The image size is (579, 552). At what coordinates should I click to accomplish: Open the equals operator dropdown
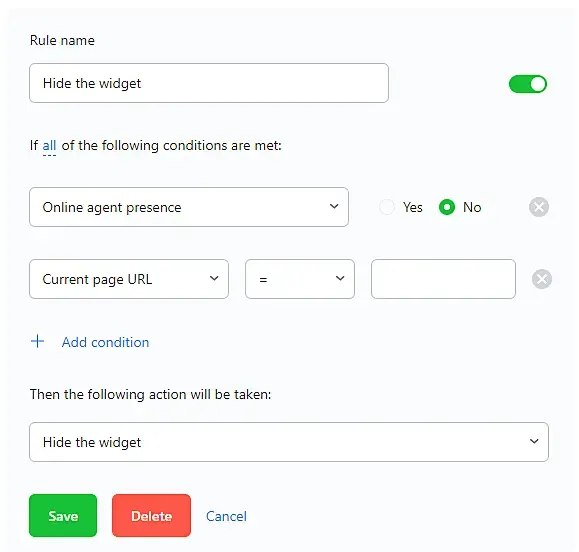click(300, 279)
